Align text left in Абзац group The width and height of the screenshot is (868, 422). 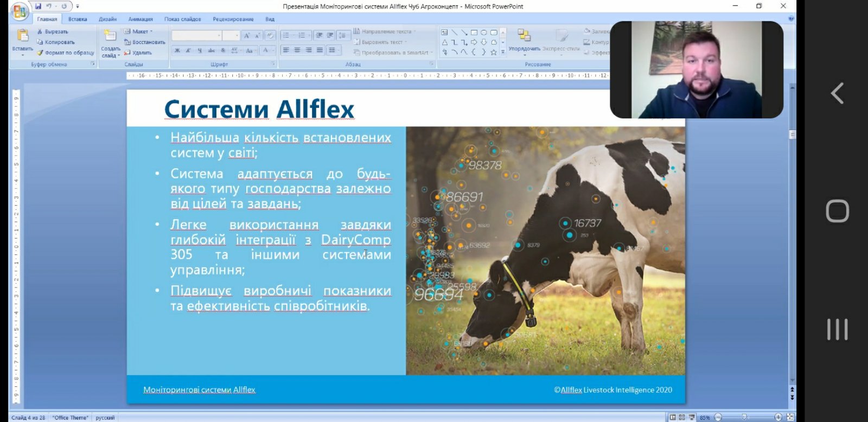(286, 50)
